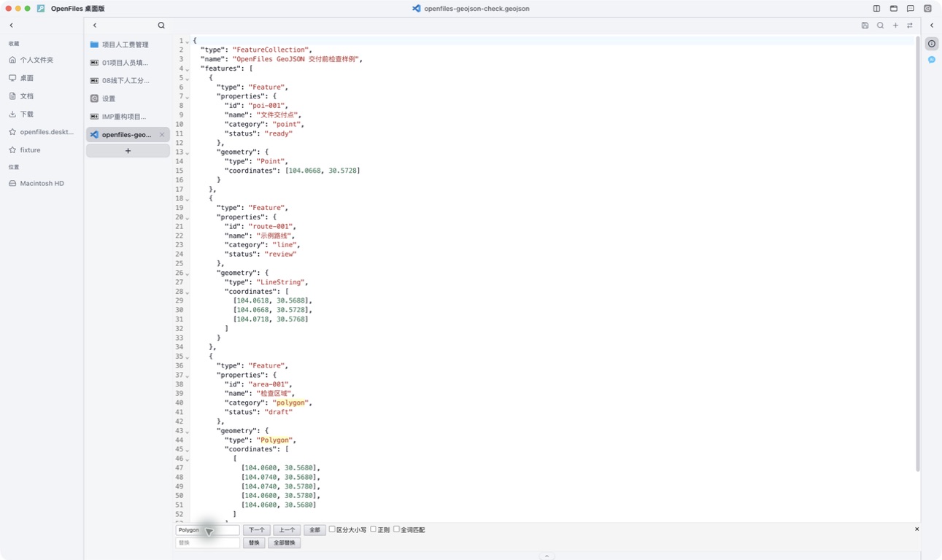Click the "route-001" id value
The width and height of the screenshot is (942, 560).
(271, 227)
